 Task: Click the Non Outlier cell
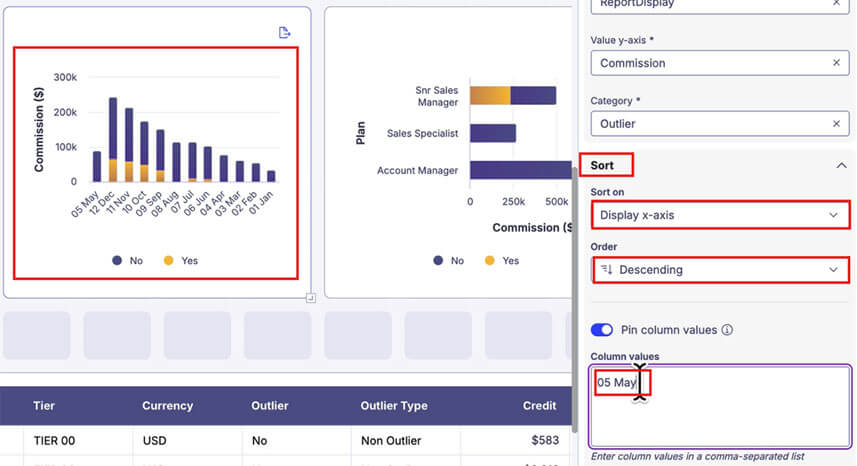(391, 440)
